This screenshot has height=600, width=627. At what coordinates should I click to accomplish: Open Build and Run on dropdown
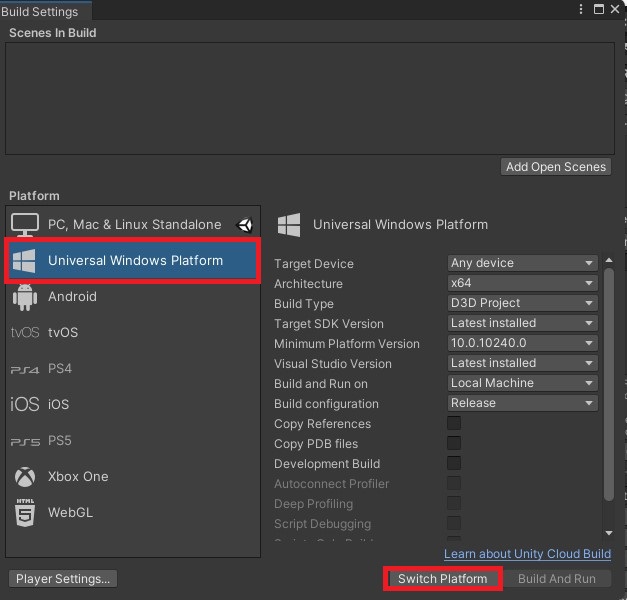click(x=523, y=383)
